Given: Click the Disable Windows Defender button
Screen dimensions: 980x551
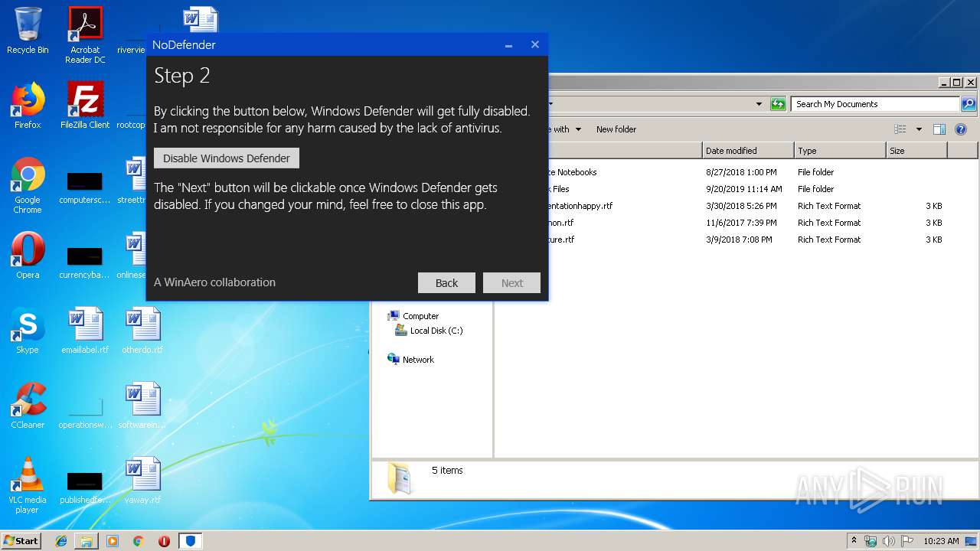Looking at the screenshot, I should click(x=227, y=158).
